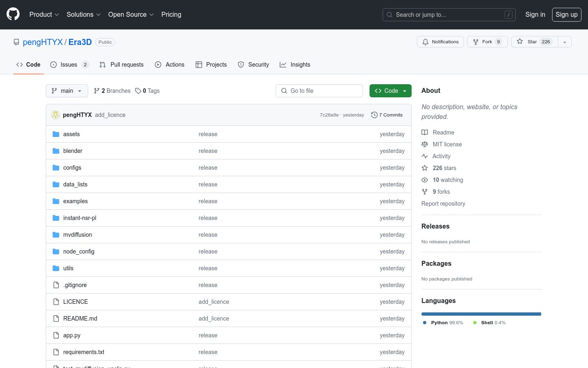Switch to the Security tab
The image size is (588, 368).
pyautogui.click(x=254, y=65)
